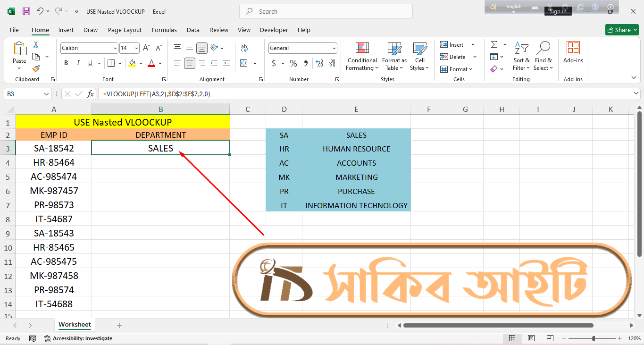Click the Save icon in title bar
The image size is (644, 345).
(x=26, y=11)
